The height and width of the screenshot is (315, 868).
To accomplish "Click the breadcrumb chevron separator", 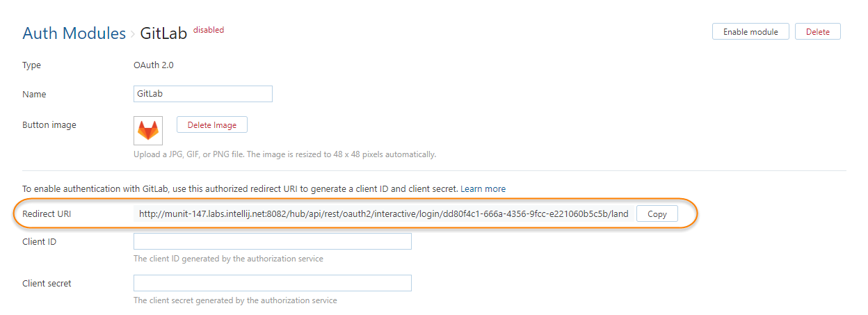I will pos(133,33).
